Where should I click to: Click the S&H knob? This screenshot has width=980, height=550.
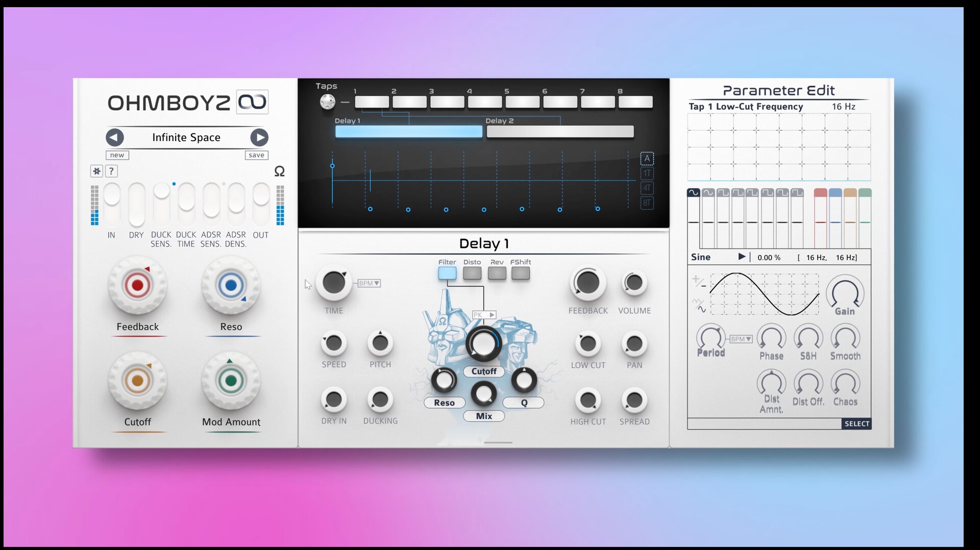(x=808, y=338)
